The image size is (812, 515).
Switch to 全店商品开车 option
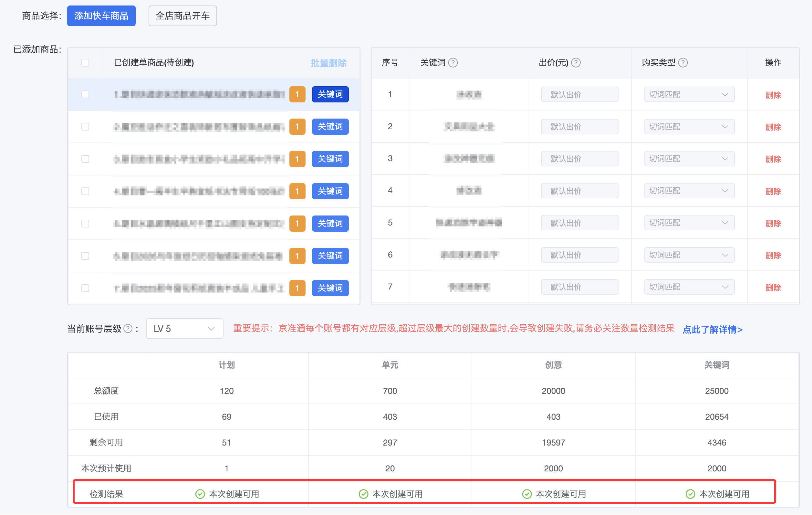pyautogui.click(x=182, y=16)
